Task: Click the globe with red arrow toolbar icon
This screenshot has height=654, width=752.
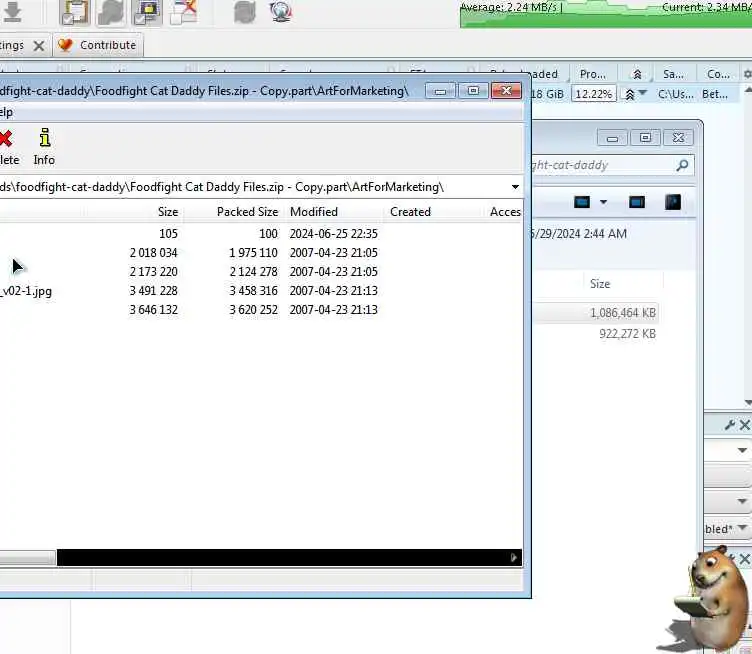Action: (281, 12)
